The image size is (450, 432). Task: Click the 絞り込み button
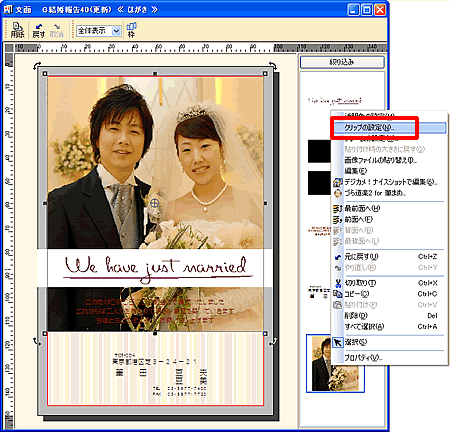(342, 62)
